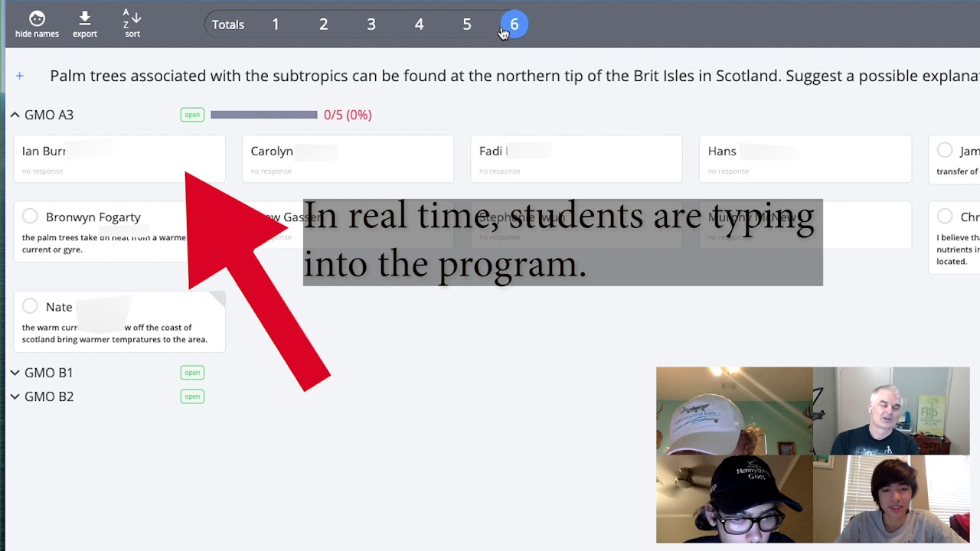This screenshot has height=551, width=980.
Task: Open Fadi's response card
Action: point(577,159)
